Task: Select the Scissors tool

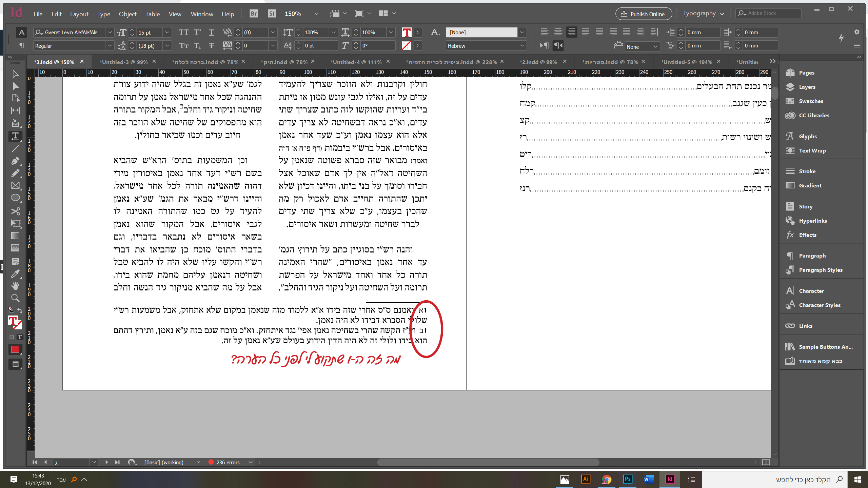Action: click(15, 211)
